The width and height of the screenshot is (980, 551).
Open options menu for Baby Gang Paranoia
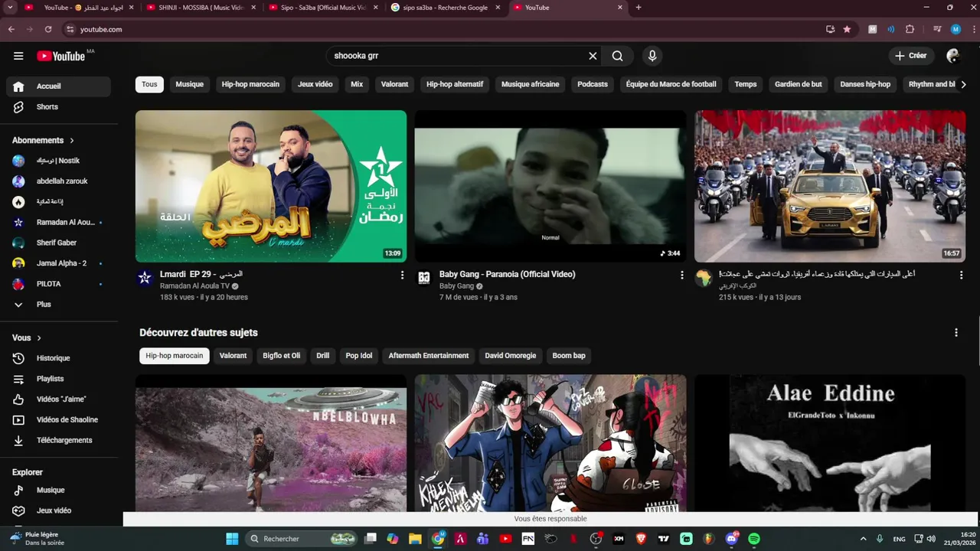pyautogui.click(x=681, y=275)
